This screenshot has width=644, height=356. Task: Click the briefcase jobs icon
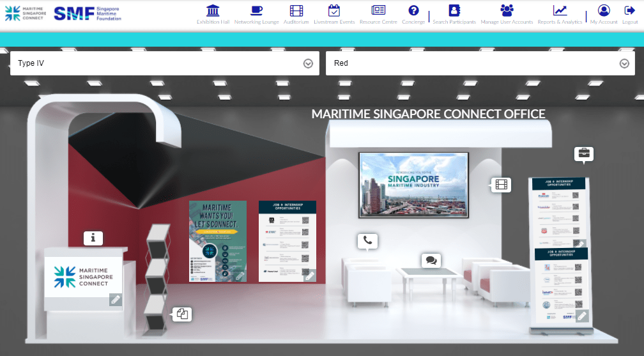pos(584,154)
